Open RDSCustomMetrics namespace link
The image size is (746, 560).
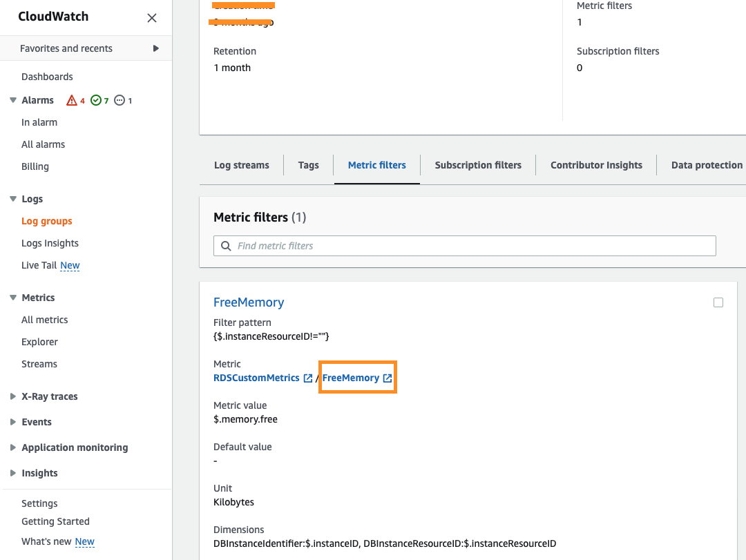[256, 378]
